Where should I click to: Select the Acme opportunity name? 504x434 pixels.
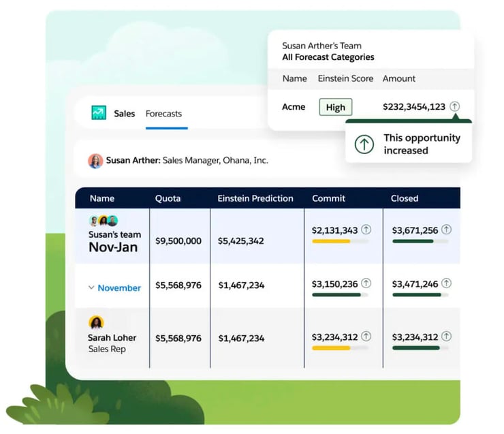[294, 107]
